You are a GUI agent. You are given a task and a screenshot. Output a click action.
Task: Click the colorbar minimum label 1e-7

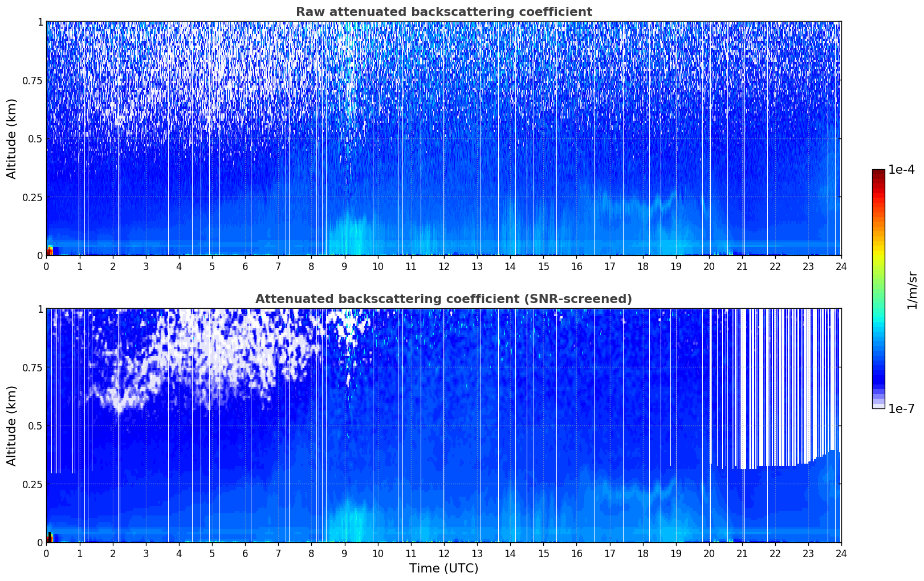901,409
